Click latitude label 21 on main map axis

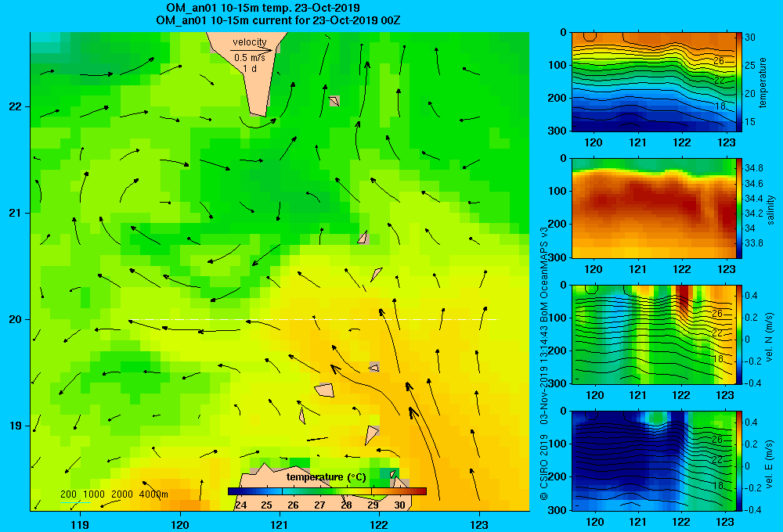[x=15, y=213]
